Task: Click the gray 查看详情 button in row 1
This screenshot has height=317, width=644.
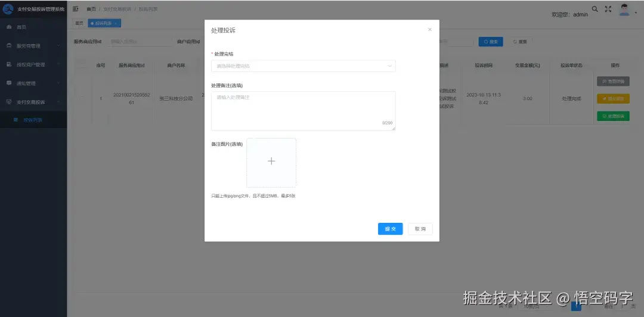Action: pos(613,81)
